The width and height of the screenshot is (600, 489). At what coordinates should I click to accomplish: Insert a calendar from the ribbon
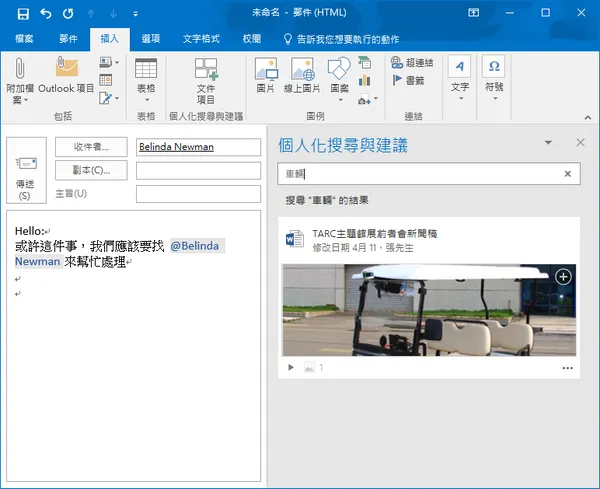(x=106, y=80)
